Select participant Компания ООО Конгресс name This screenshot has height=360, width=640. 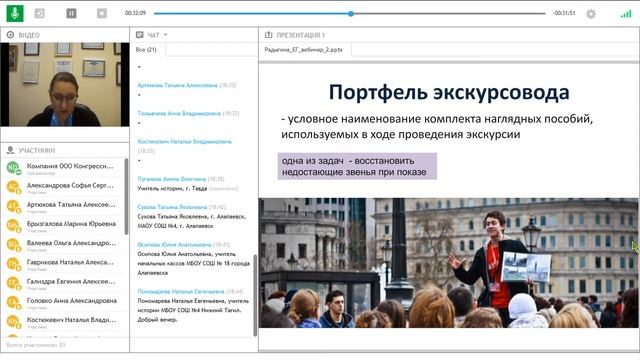tap(70, 166)
